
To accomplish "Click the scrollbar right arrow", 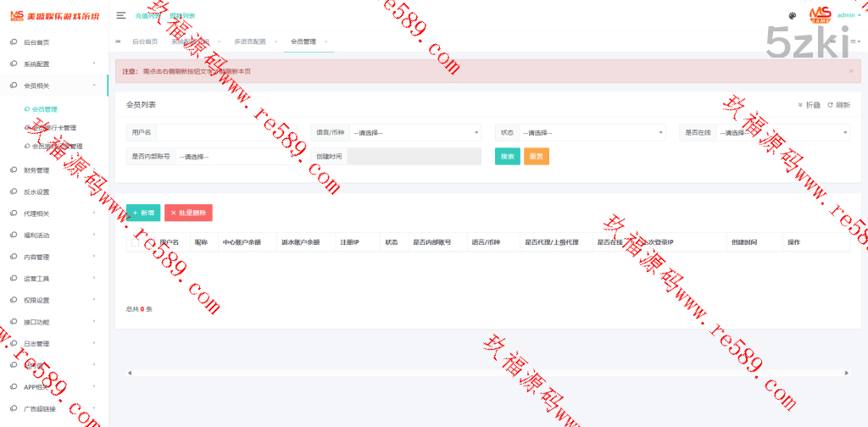I will click(847, 374).
